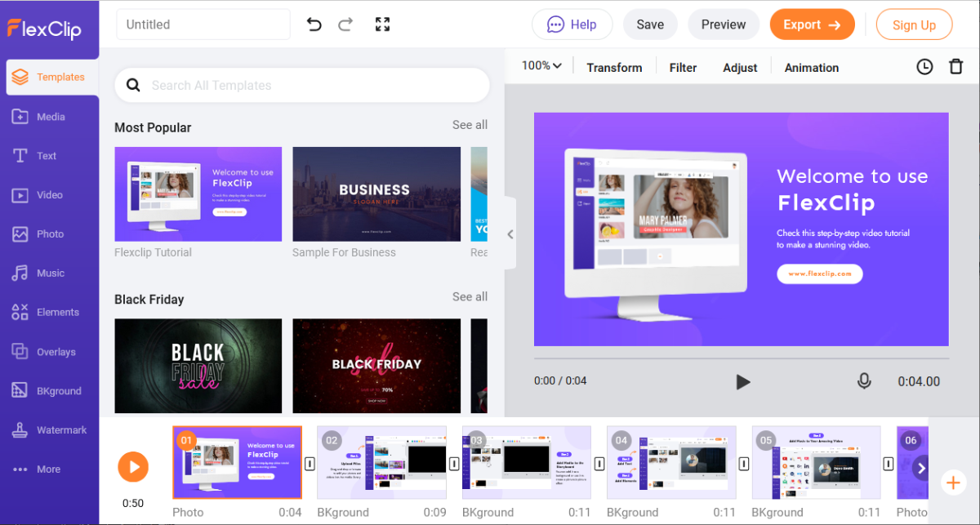Click the Untitled project name field

(x=203, y=24)
